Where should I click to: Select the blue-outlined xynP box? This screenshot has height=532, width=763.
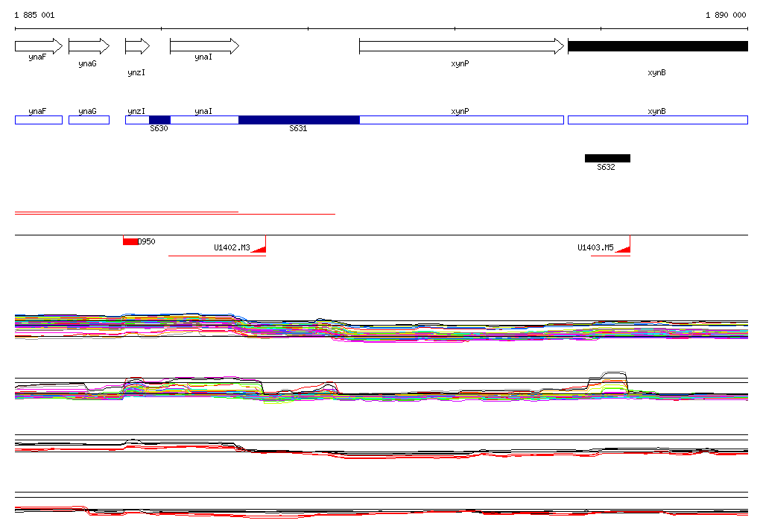(461, 120)
